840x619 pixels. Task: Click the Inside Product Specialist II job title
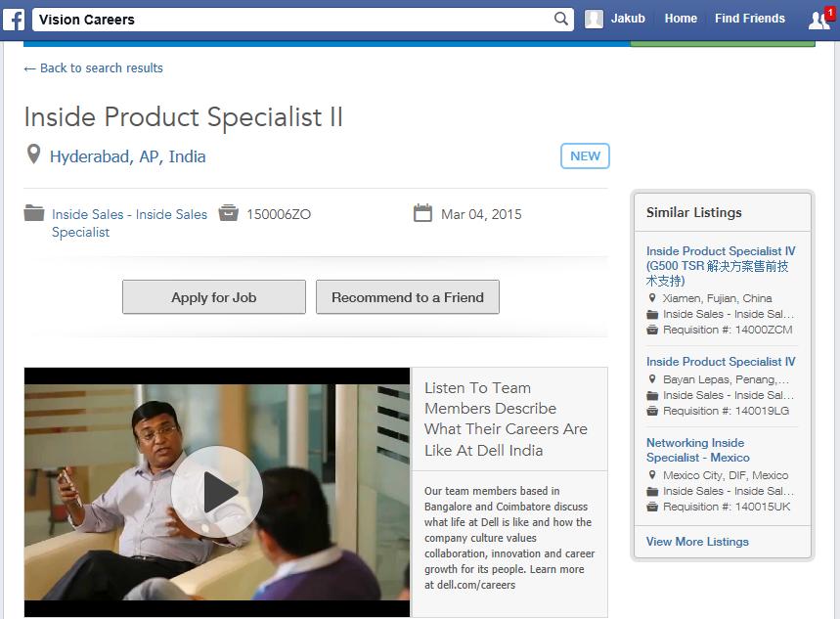[183, 116]
